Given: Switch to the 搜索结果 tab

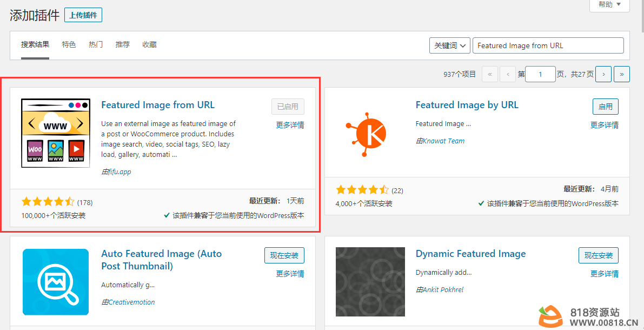Looking at the screenshot, I should pyautogui.click(x=35, y=44).
